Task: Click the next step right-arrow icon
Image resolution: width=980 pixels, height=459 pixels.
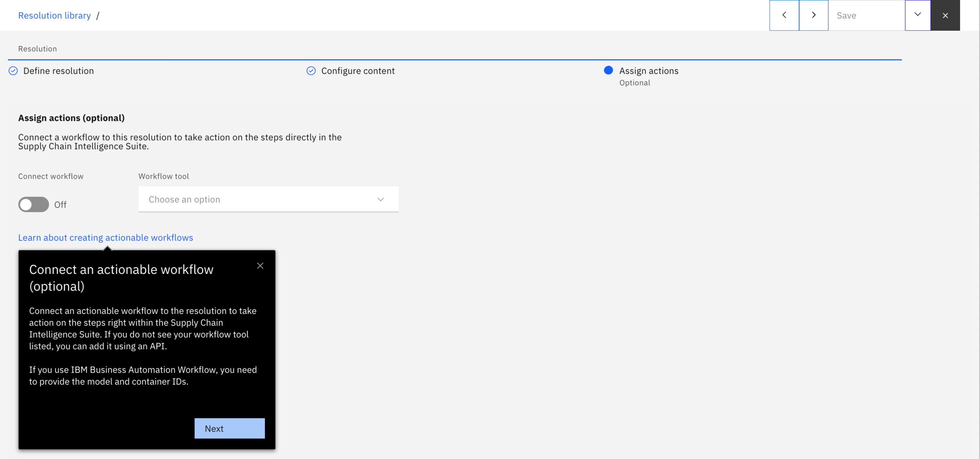Action: tap(813, 15)
